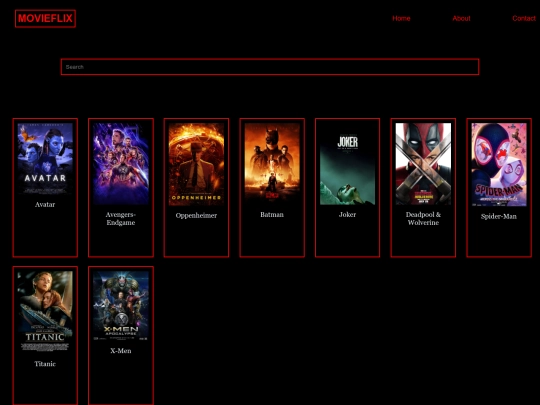Screen dimensions: 540x405
Task: Select the Avatar movie poster
Action: 45,159
